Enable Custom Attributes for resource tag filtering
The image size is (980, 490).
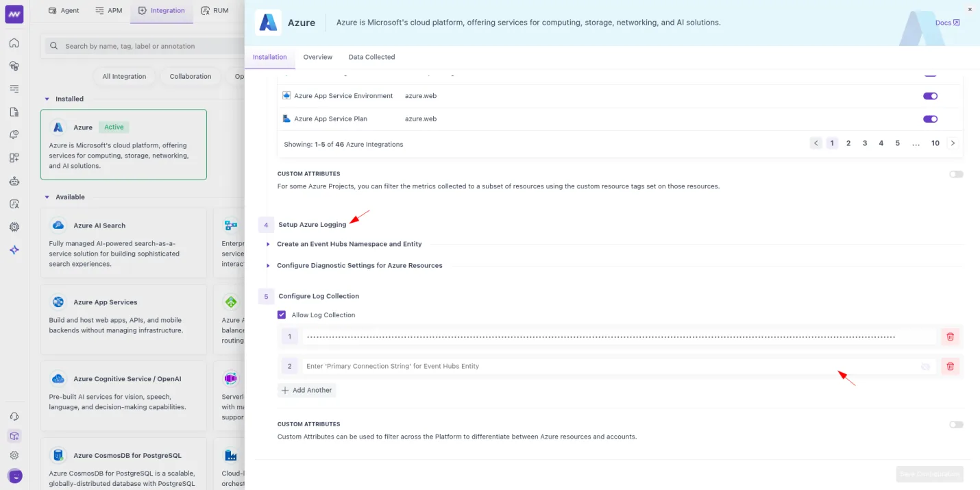coord(956,174)
